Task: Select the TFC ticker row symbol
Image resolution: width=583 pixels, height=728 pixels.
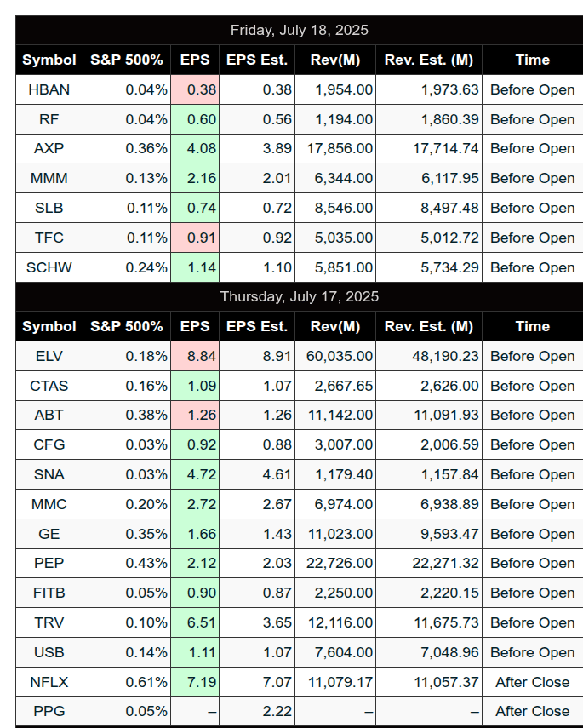Action: pos(49,238)
